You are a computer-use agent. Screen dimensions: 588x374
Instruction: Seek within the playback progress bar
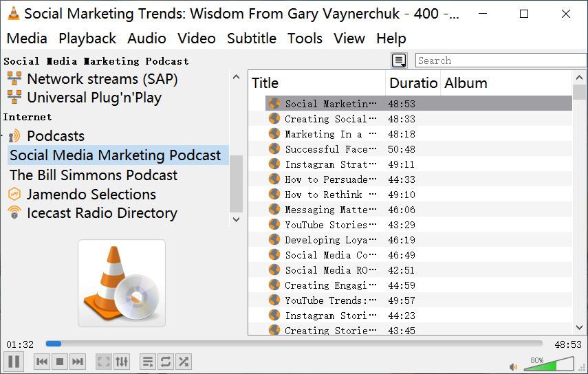pos(294,344)
